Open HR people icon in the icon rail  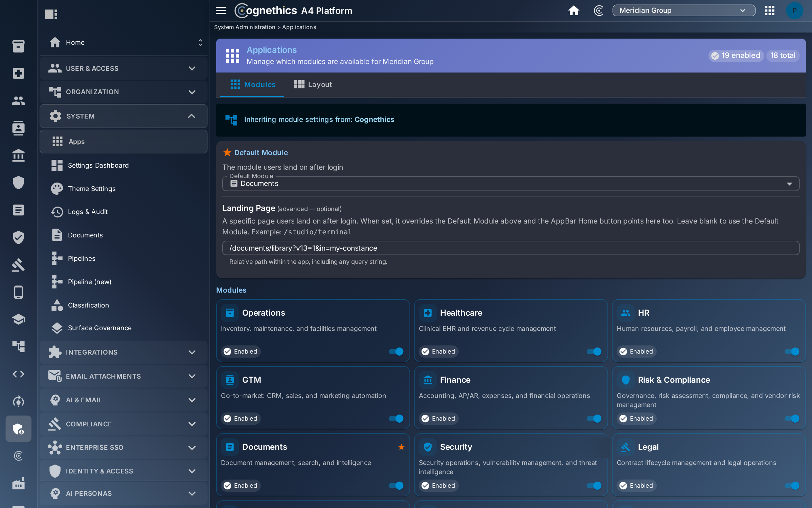pyautogui.click(x=18, y=101)
